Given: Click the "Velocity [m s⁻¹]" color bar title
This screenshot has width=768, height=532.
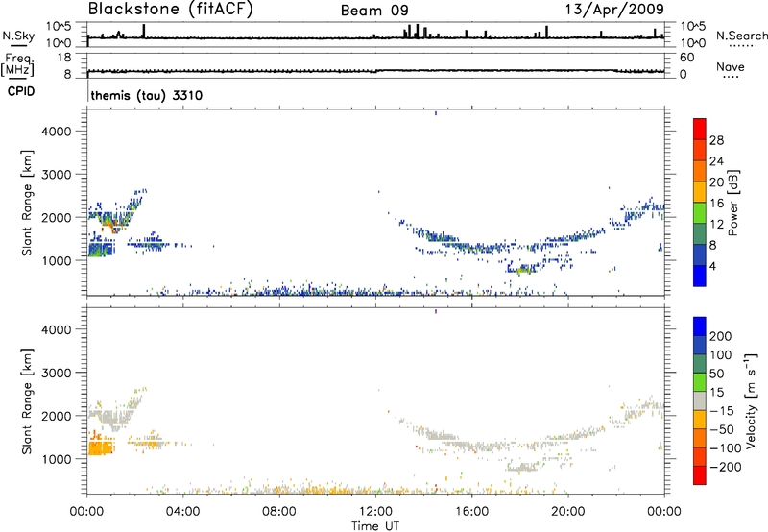Looking at the screenshot, I should [751, 400].
